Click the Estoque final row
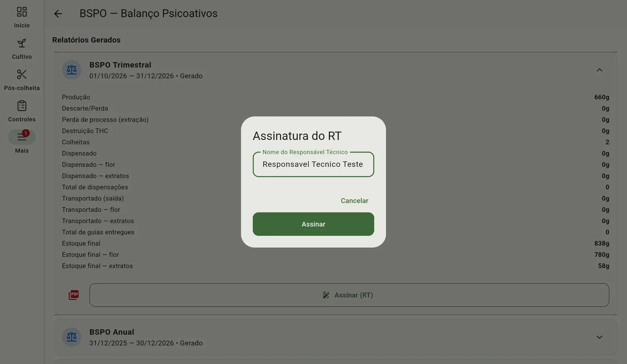The width and height of the screenshot is (627, 364). point(335,243)
